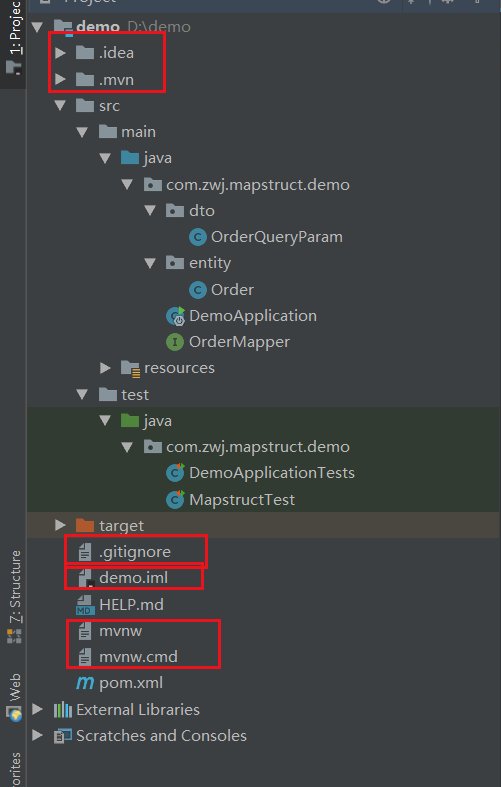Collapse the entity package
501x787 pixels.
click(x=150, y=263)
